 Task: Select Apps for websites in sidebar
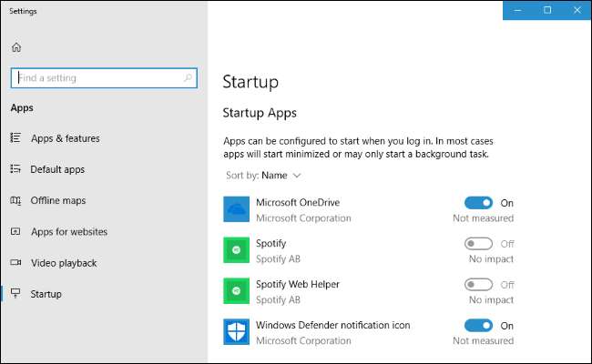point(68,232)
